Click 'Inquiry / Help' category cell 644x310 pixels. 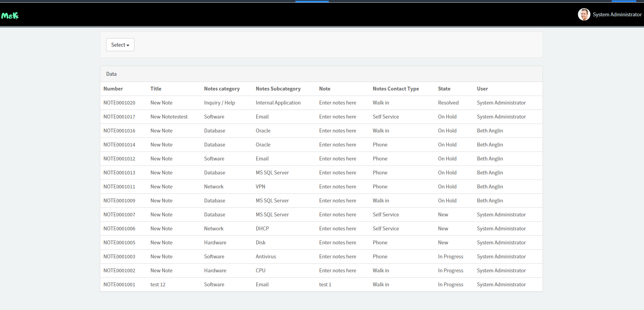tap(220, 103)
